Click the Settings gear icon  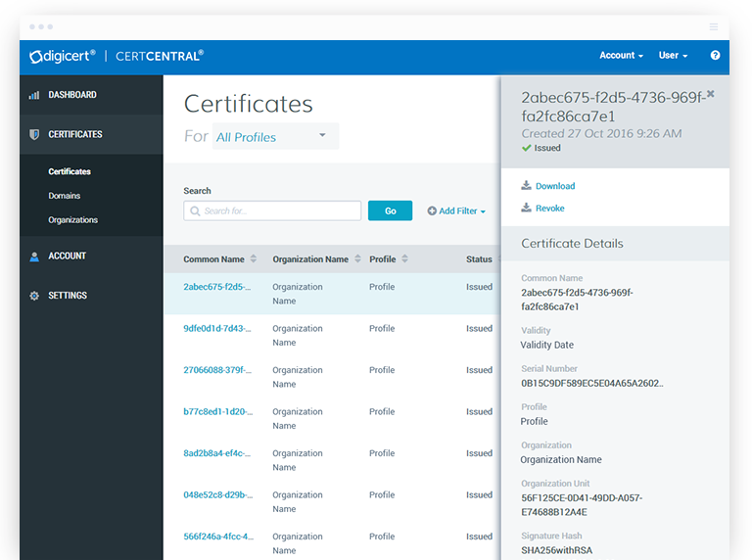click(x=34, y=296)
